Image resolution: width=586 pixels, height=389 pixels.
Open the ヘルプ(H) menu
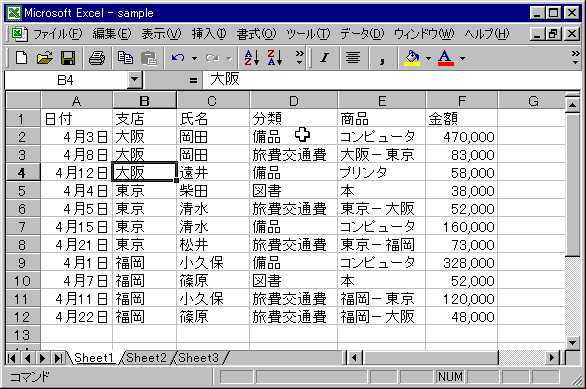487,34
